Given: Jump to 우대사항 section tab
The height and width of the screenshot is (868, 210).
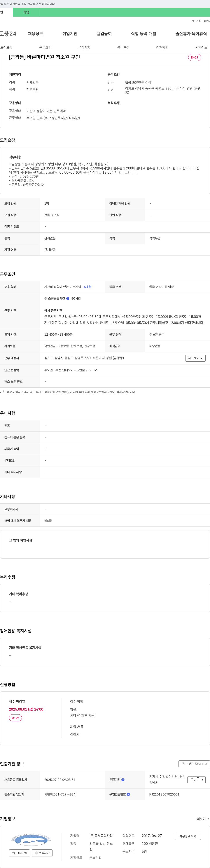Looking at the screenshot, I should (84, 48).
